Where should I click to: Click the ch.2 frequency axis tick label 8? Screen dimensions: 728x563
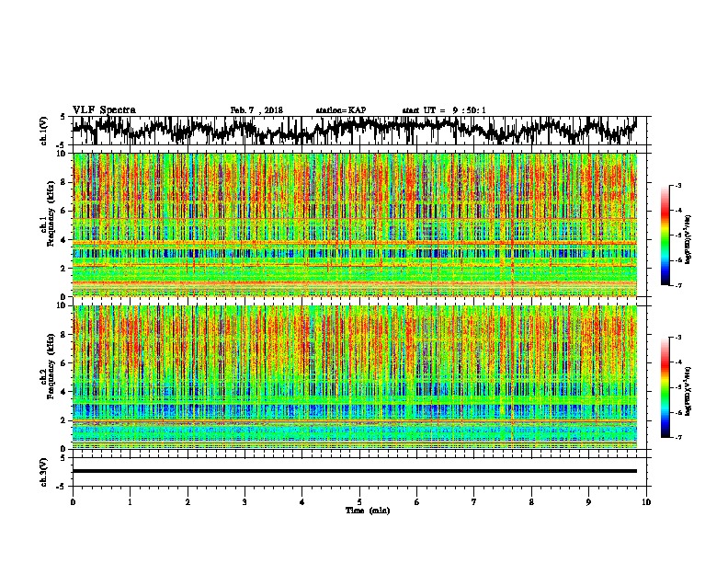pyautogui.click(x=64, y=335)
